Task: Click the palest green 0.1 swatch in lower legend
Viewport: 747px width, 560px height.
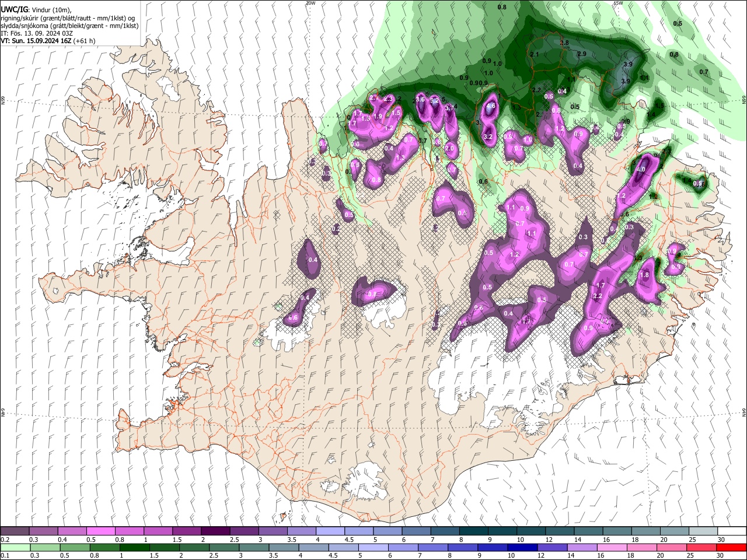Action: point(16,547)
